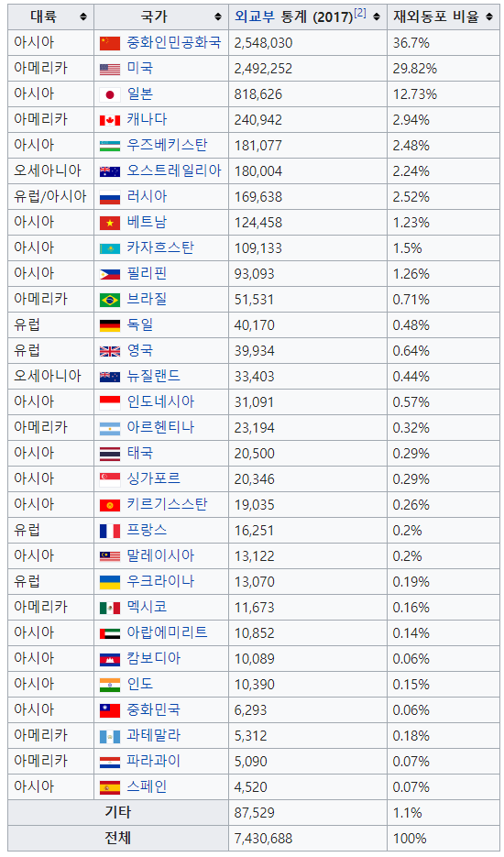Screen dimensions: 504x857
Task: Click the Japan flag icon
Action: click(110, 94)
